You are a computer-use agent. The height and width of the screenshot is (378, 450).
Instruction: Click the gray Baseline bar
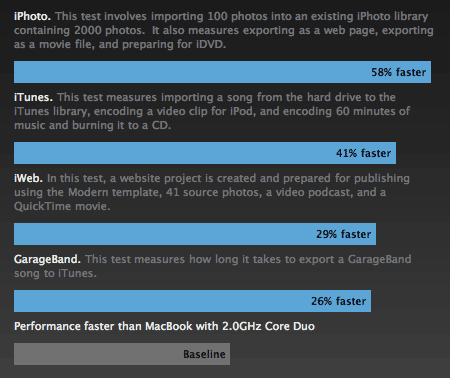click(x=122, y=354)
